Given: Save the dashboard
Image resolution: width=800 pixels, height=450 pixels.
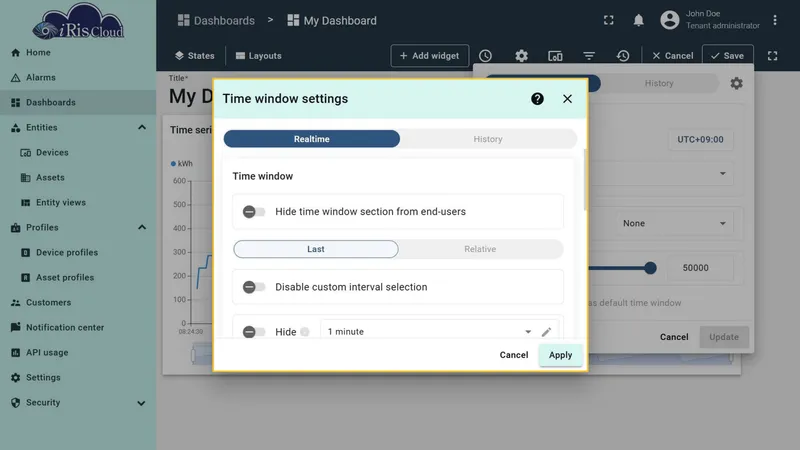Looking at the screenshot, I should coord(728,56).
